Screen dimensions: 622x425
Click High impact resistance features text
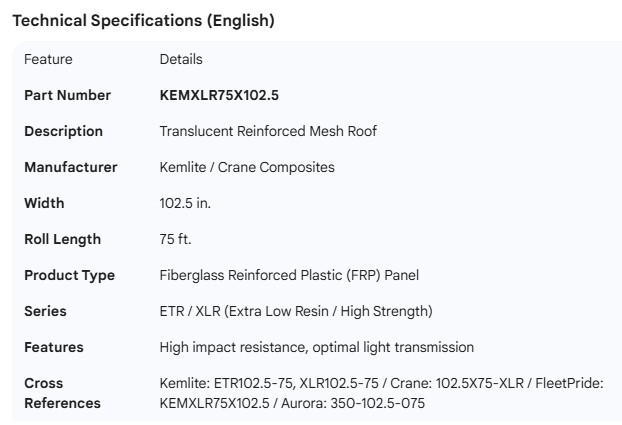(317, 347)
